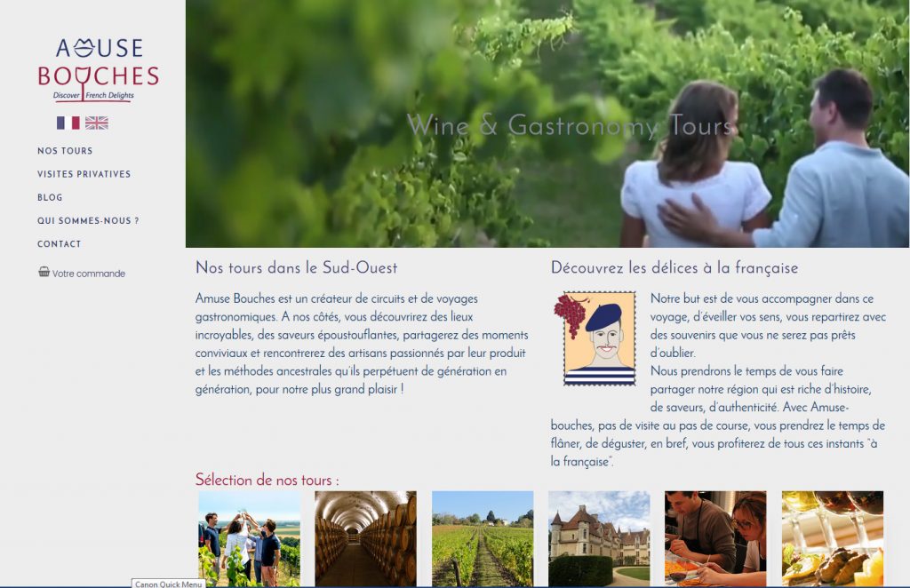Switch language with the UK flag icon
Viewport: 910px width, 588px height.
click(96, 123)
